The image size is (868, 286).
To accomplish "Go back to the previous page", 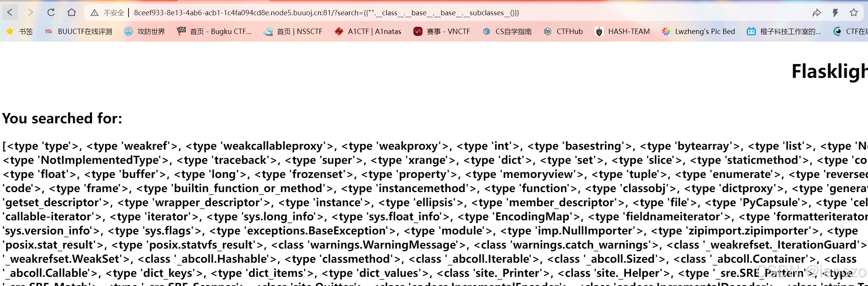I will 10,13.
